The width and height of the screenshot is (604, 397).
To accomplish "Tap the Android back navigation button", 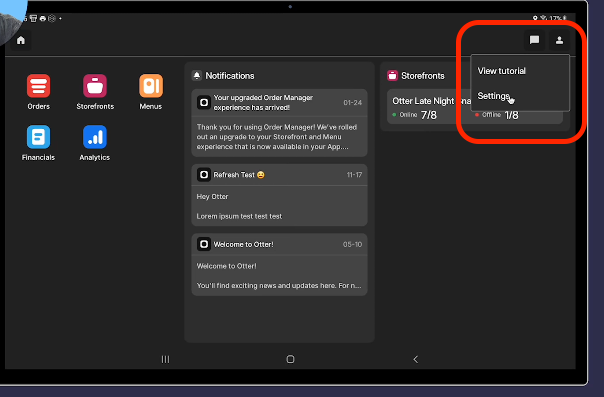I will [x=416, y=359].
